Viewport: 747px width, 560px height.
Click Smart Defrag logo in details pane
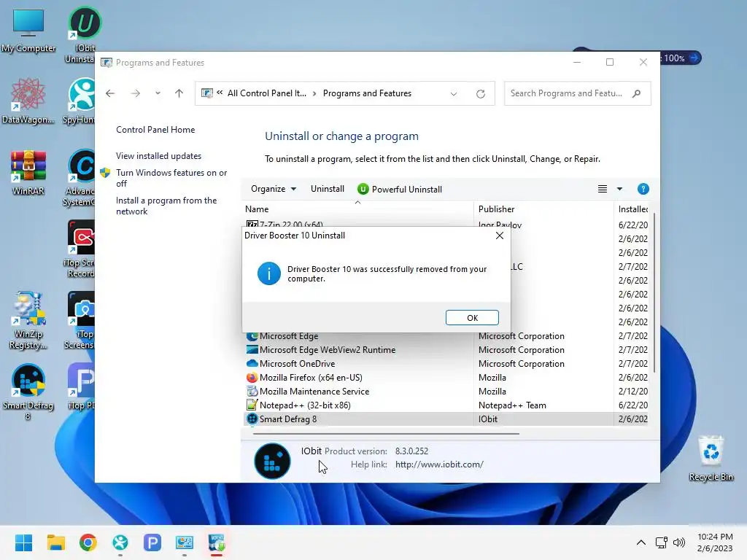coord(272,461)
